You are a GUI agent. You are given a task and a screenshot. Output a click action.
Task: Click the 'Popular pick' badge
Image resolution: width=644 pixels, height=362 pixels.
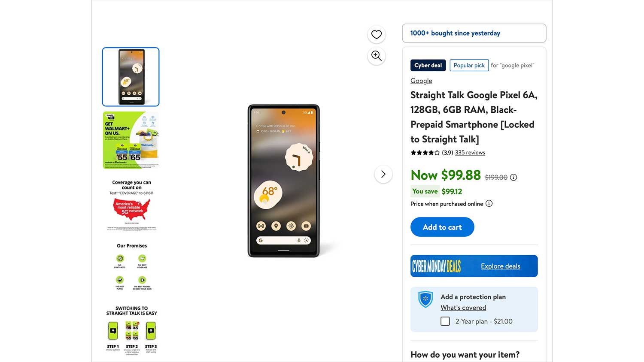coord(469,65)
